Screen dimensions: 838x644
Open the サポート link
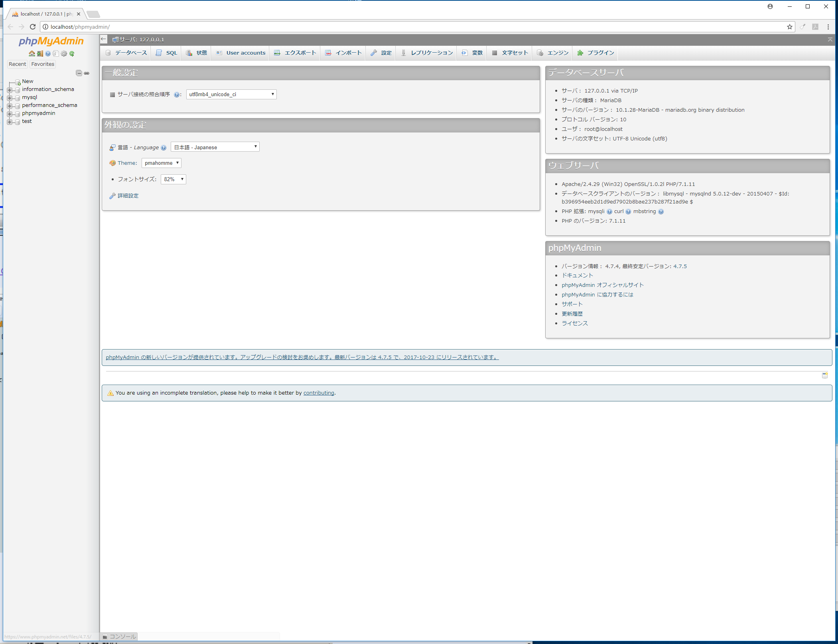(572, 304)
